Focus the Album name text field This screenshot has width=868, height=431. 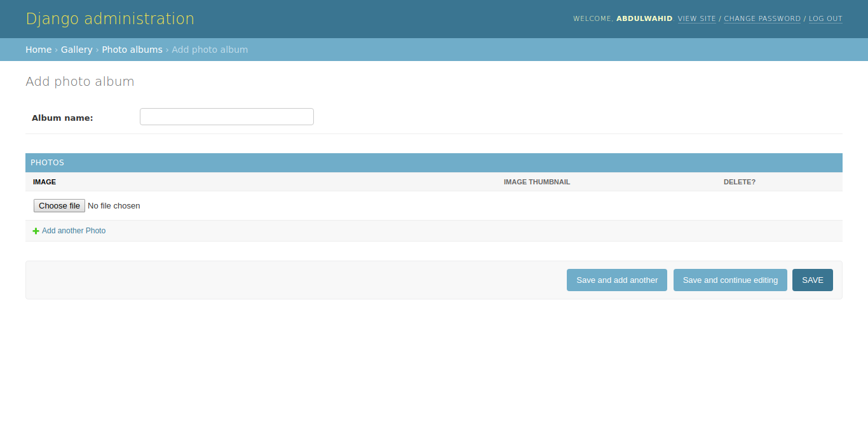pyautogui.click(x=227, y=117)
